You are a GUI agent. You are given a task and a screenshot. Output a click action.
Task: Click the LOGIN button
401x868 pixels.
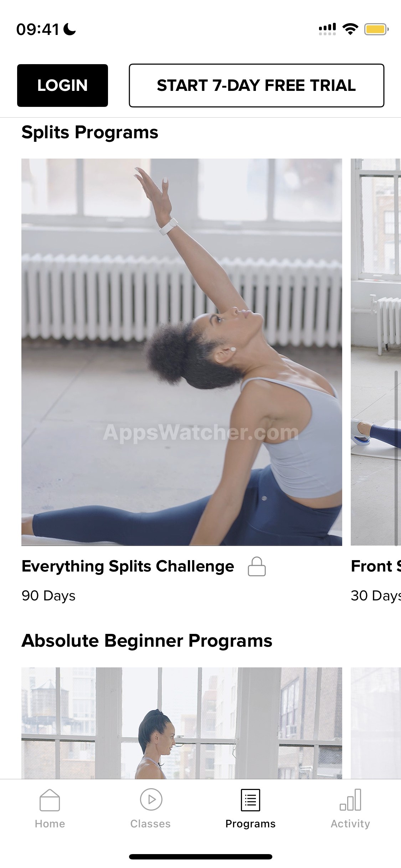pyautogui.click(x=62, y=86)
